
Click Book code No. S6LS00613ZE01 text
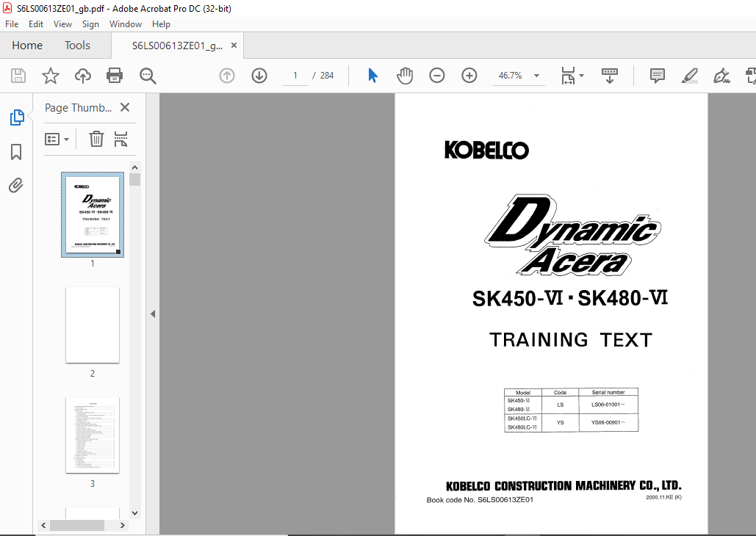tap(480, 500)
